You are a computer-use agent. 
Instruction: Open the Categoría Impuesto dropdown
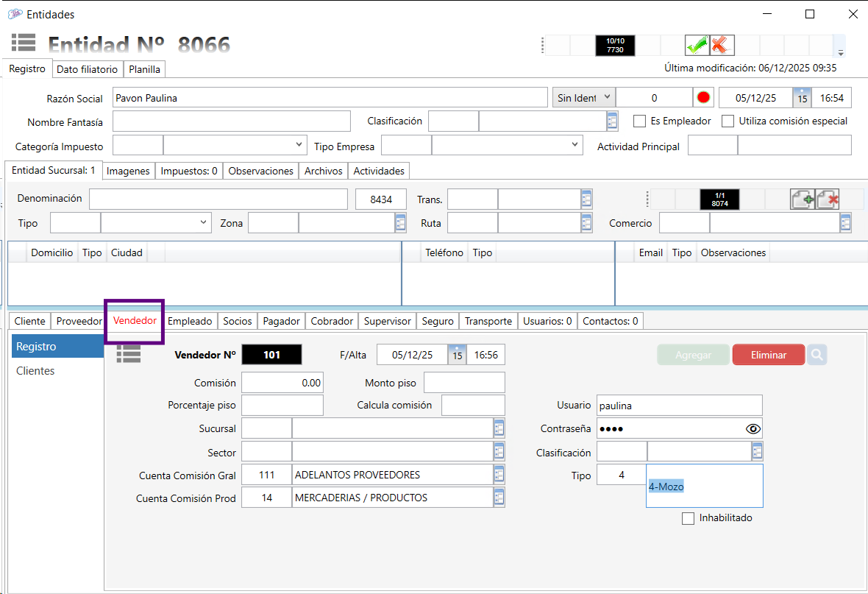[x=299, y=145]
